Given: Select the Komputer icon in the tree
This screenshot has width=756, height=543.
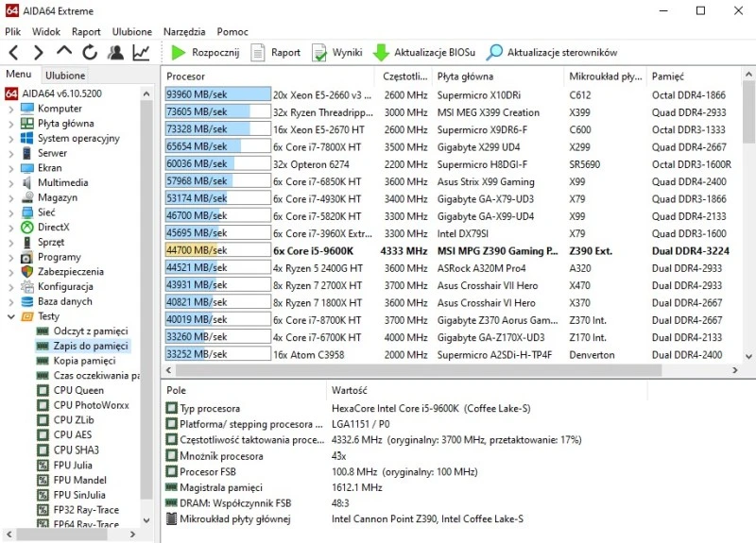Looking at the screenshot, I should tap(27, 109).
